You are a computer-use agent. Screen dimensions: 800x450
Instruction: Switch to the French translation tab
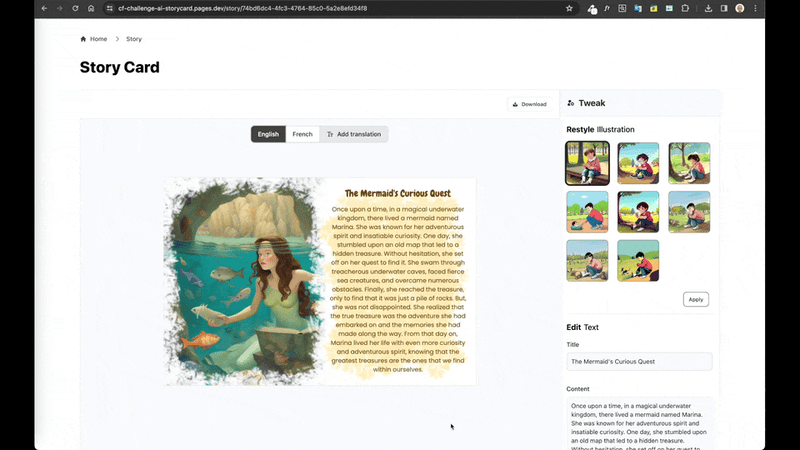[x=303, y=134]
